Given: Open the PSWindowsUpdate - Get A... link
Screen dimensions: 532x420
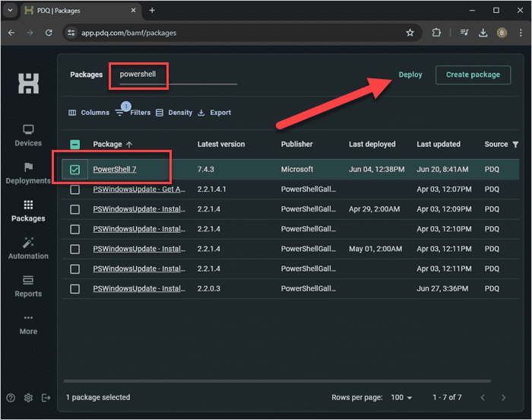Looking at the screenshot, I should point(139,189).
